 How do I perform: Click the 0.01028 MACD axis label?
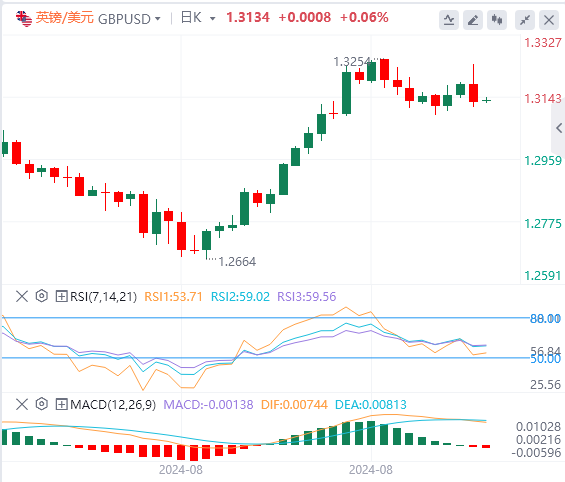(538, 427)
